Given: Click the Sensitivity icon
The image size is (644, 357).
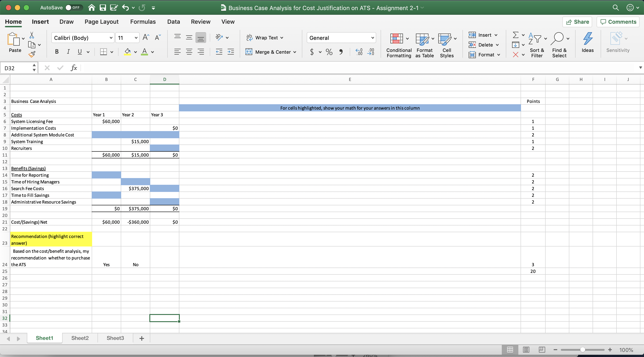Looking at the screenshot, I should 617,42.
